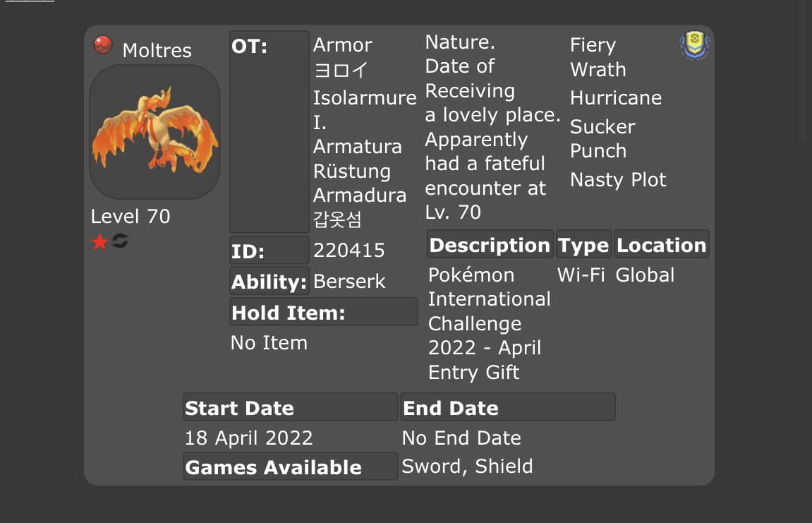This screenshot has height=523, width=812.
Task: Click the Berserk ability link
Action: [349, 281]
